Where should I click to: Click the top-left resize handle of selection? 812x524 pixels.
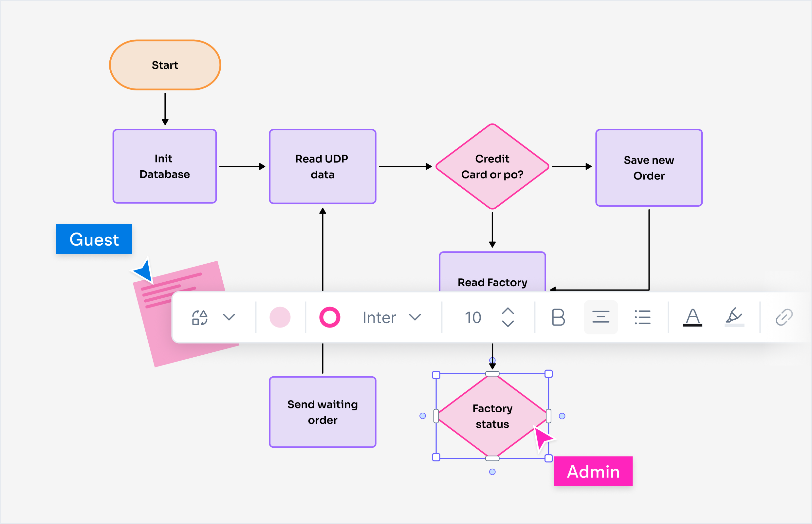(x=436, y=375)
